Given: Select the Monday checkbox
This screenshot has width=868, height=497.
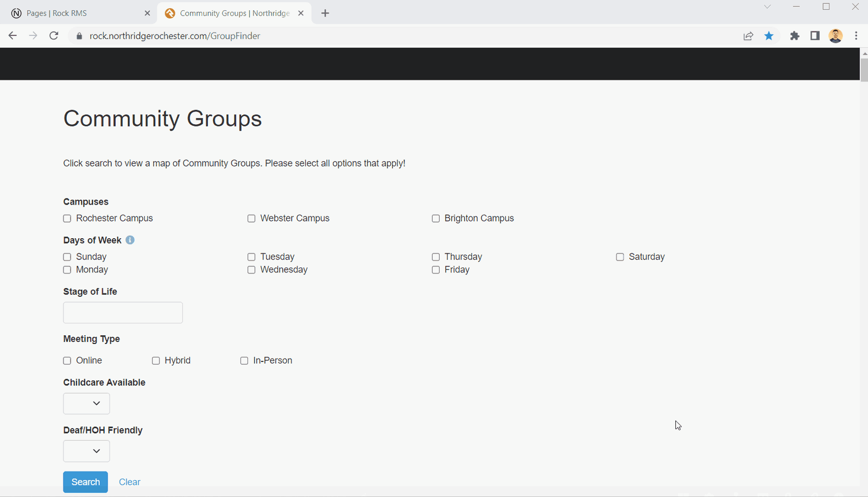Looking at the screenshot, I should [67, 270].
